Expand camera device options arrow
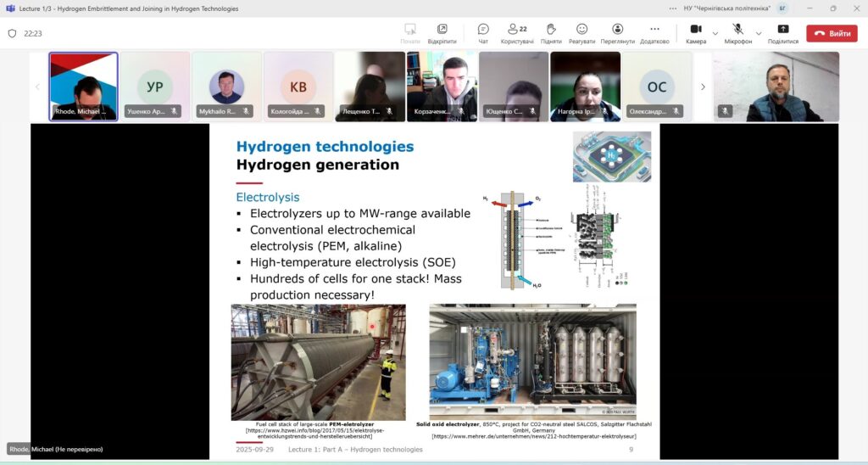The image size is (868, 465). (x=715, y=34)
